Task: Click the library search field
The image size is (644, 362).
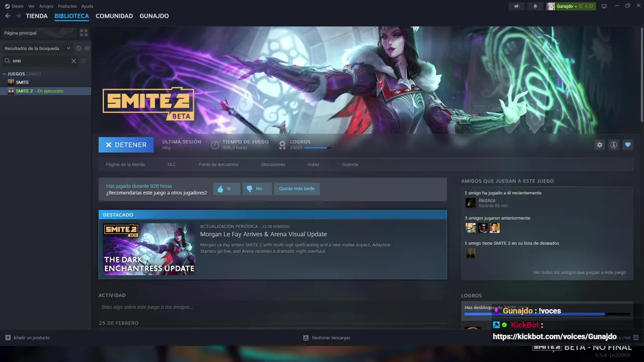Action: tap(40, 61)
